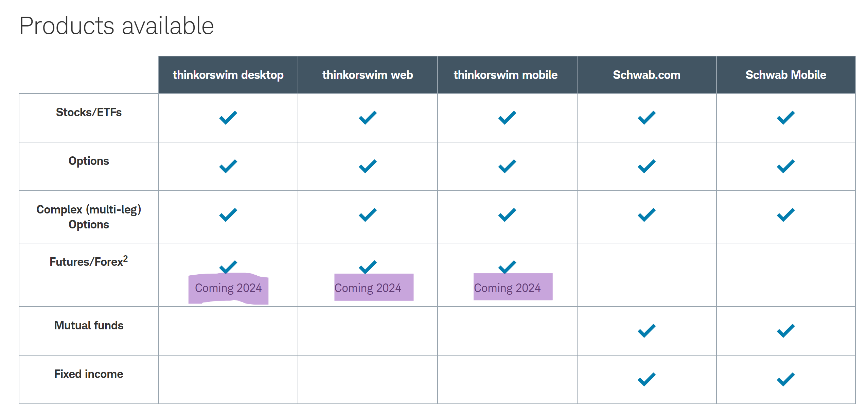868x414 pixels.
Task: Click the Options checkmark under Schwab.com
Action: click(x=646, y=166)
